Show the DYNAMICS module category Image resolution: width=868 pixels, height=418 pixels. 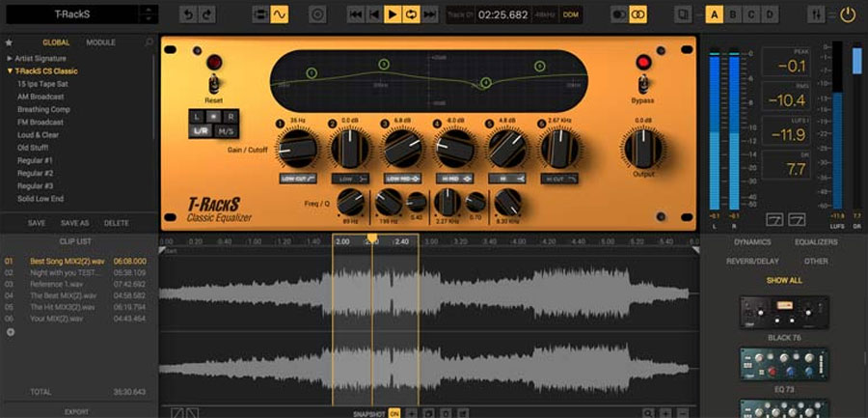(751, 242)
